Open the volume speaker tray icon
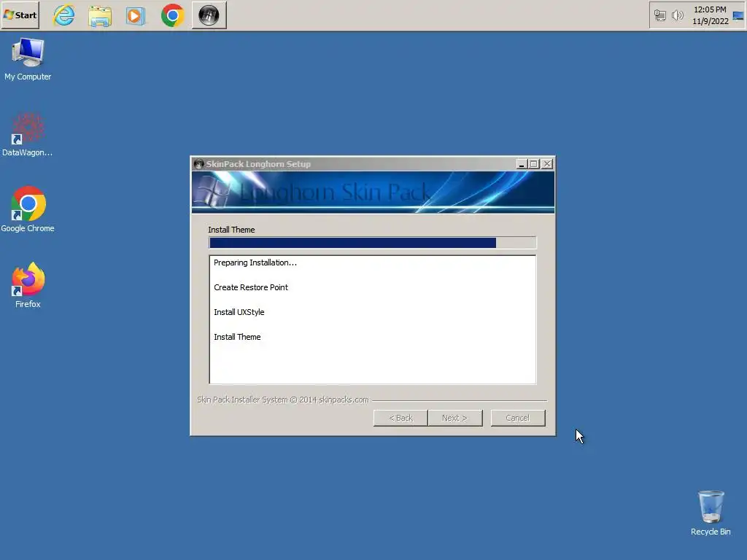 click(x=677, y=16)
